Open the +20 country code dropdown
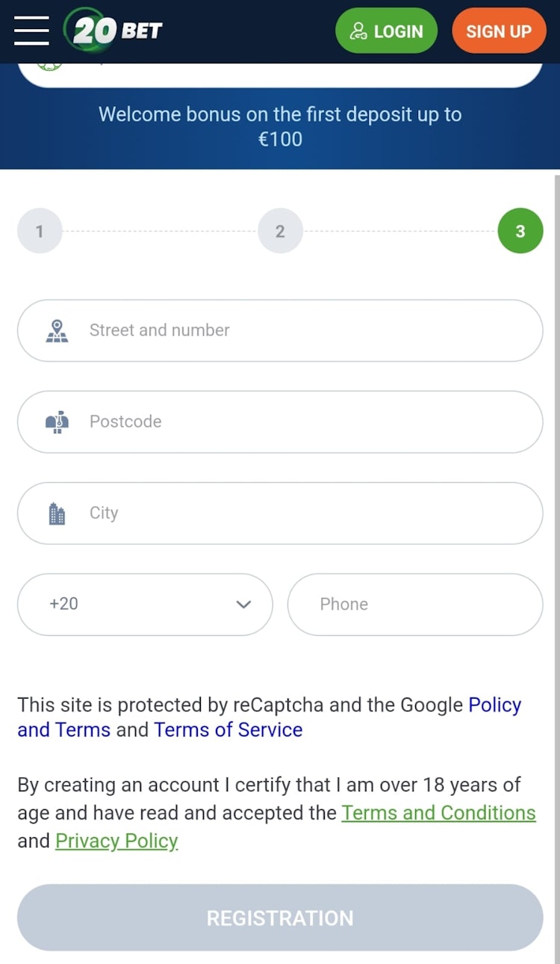Image resolution: width=560 pixels, height=964 pixels. tap(145, 604)
